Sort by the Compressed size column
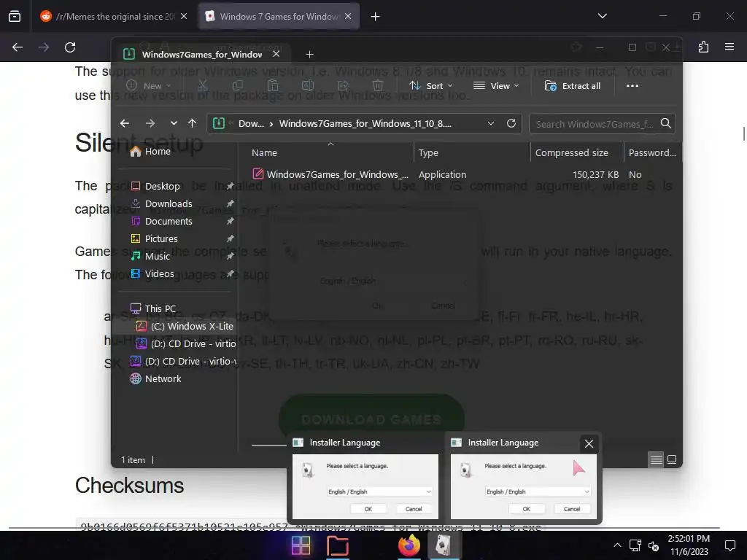 pyautogui.click(x=572, y=153)
